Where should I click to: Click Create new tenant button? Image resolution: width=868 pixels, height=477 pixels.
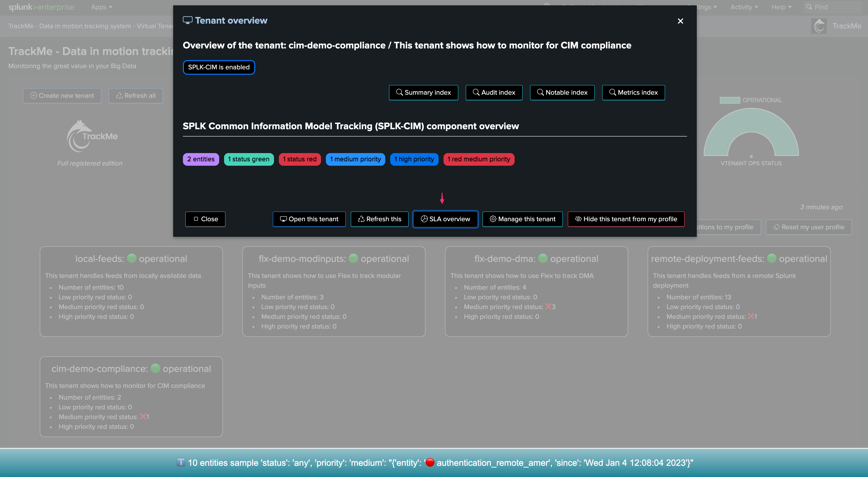coord(62,96)
